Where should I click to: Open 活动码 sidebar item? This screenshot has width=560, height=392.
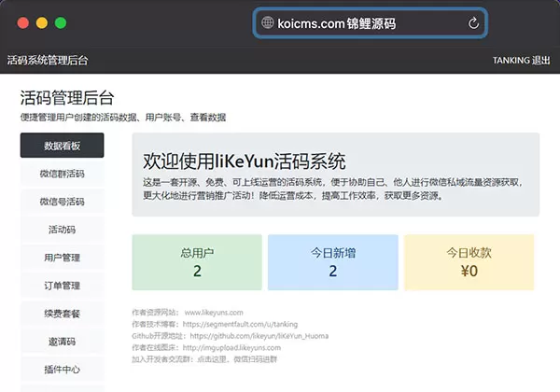63,230
